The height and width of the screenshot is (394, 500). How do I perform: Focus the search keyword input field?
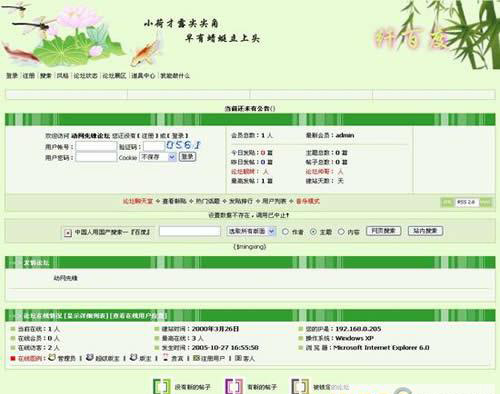tap(190, 231)
